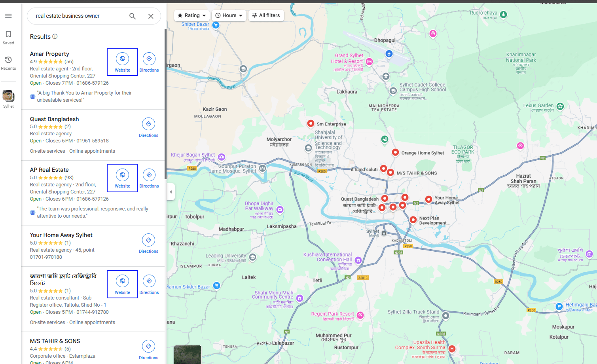Open Amar Property website

pyautogui.click(x=123, y=62)
